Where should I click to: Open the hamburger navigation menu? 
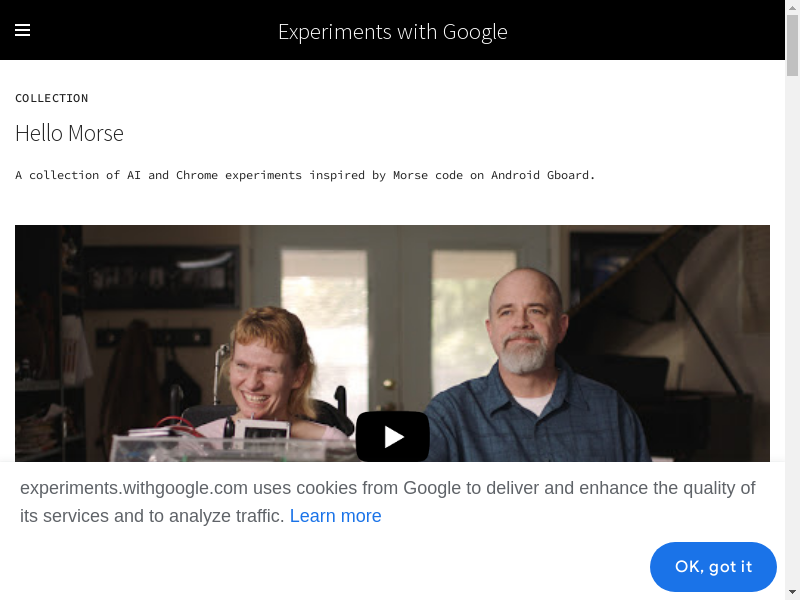22,30
